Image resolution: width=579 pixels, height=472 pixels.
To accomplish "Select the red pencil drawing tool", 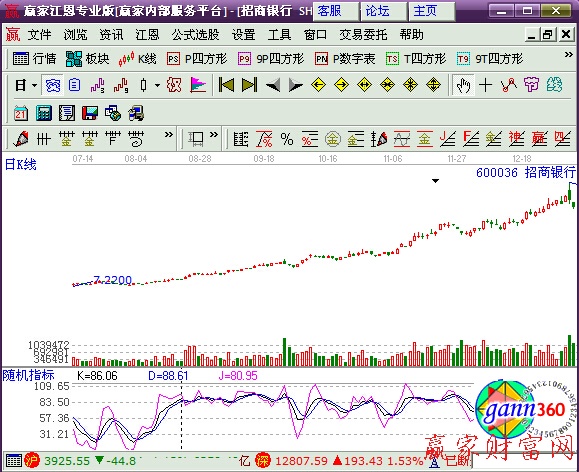I will click(21, 139).
